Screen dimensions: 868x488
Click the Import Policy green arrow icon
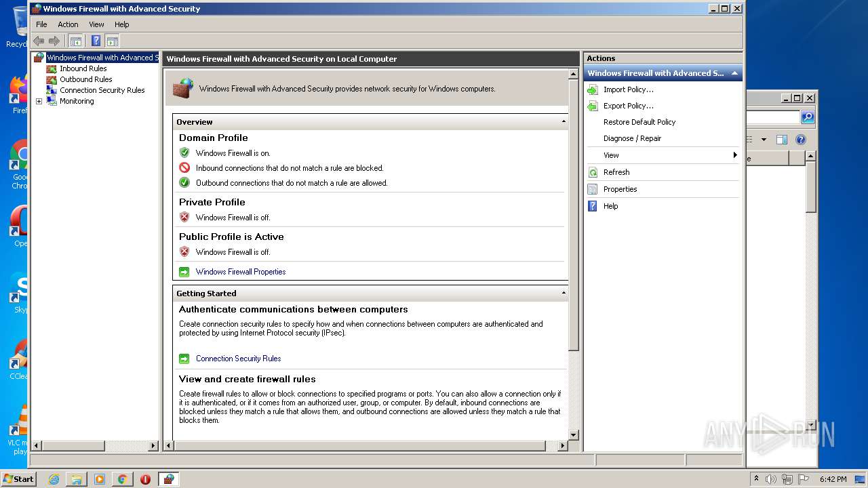tap(592, 89)
